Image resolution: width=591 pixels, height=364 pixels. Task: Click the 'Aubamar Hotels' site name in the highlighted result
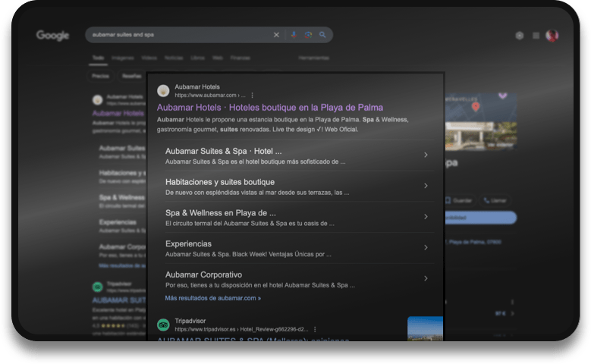(197, 86)
